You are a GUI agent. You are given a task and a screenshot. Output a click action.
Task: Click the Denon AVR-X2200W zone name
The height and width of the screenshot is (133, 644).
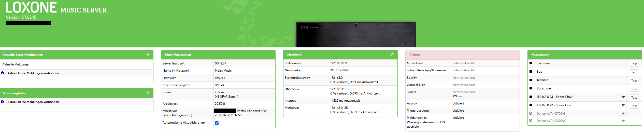(551, 121)
